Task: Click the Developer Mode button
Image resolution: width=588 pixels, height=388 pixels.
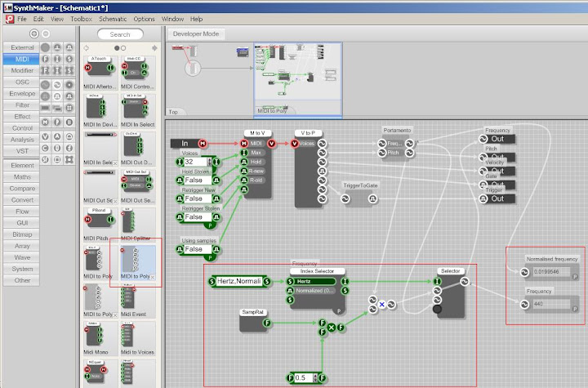Action: [x=196, y=33]
